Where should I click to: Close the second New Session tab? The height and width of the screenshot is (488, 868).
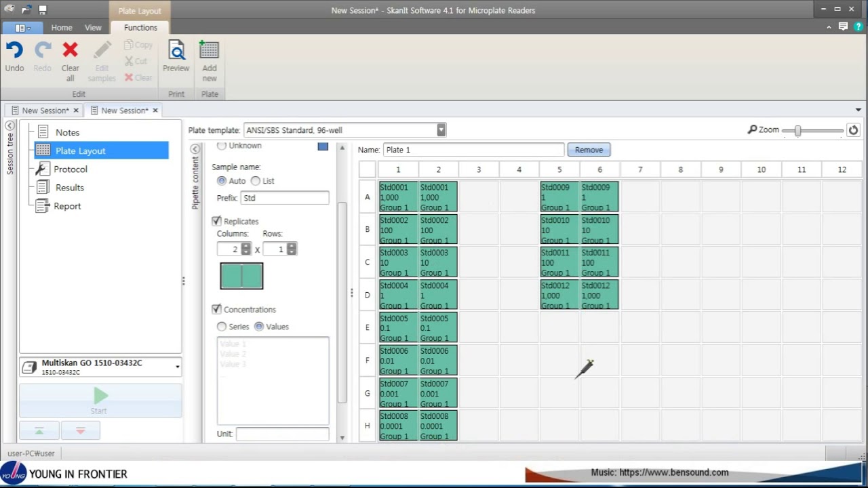coord(155,110)
